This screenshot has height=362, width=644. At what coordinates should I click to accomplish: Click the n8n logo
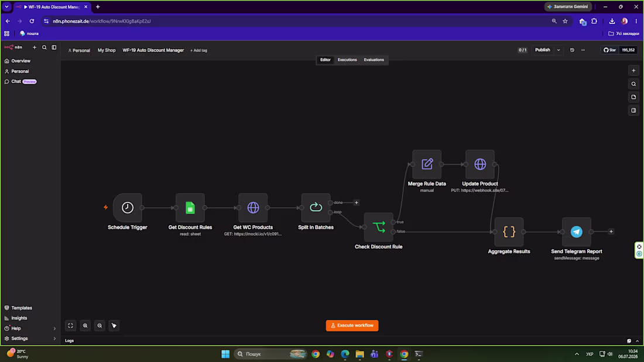[13, 47]
